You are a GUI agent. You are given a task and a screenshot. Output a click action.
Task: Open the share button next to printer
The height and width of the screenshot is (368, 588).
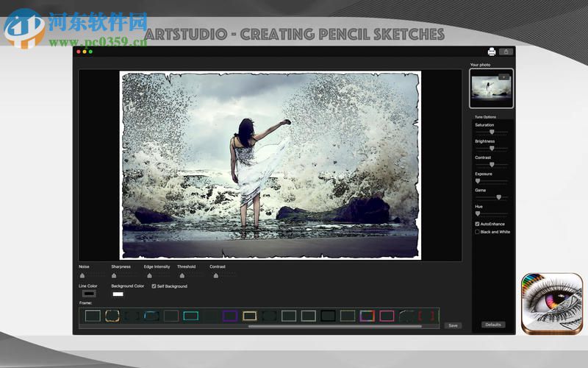coord(506,52)
